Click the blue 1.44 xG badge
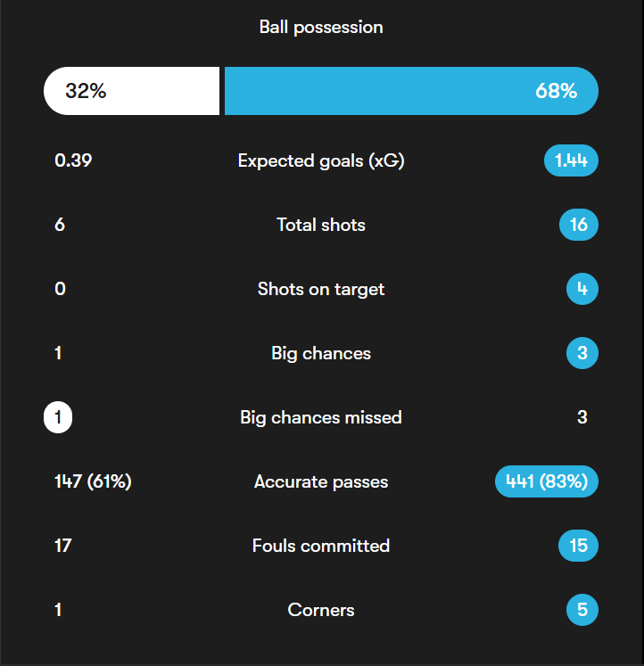Viewport: 644px width, 666px height. pos(571,161)
